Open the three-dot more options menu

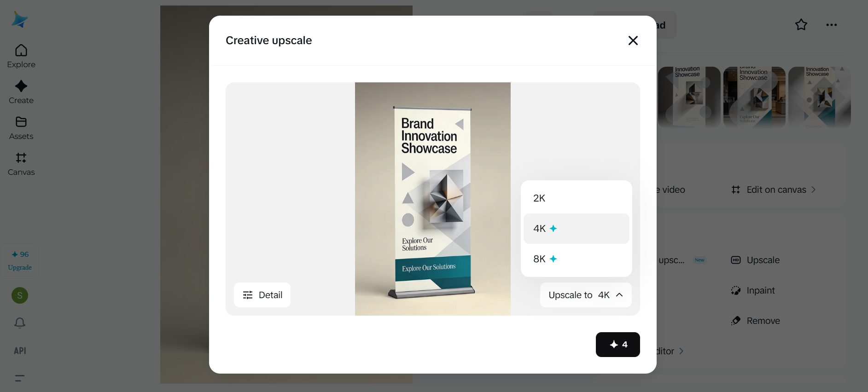point(832,25)
